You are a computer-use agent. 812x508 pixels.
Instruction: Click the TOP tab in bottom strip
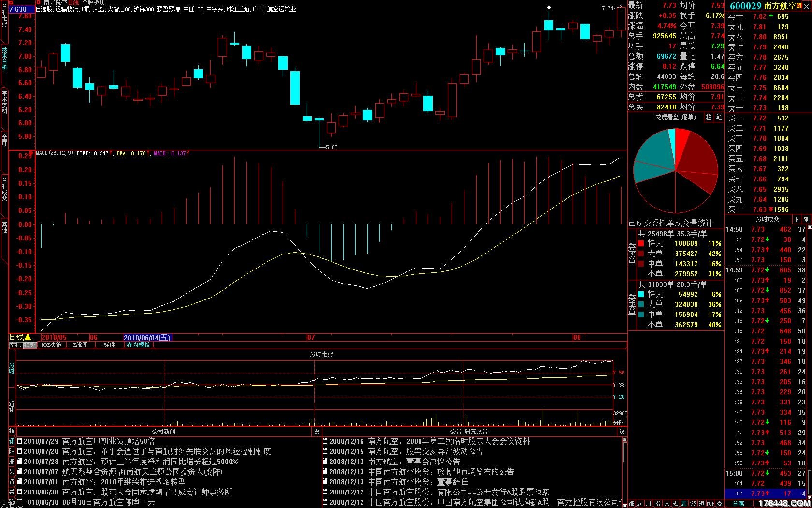[710, 504]
